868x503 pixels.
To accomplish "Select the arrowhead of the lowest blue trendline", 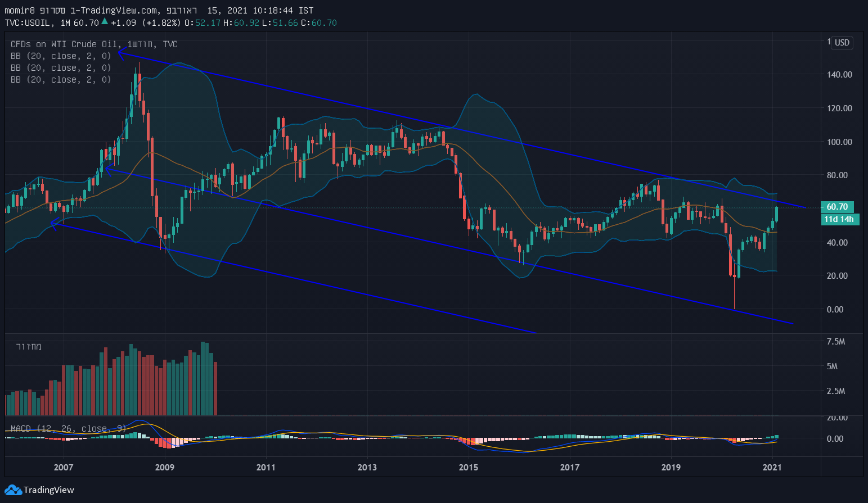I will pos(54,223).
